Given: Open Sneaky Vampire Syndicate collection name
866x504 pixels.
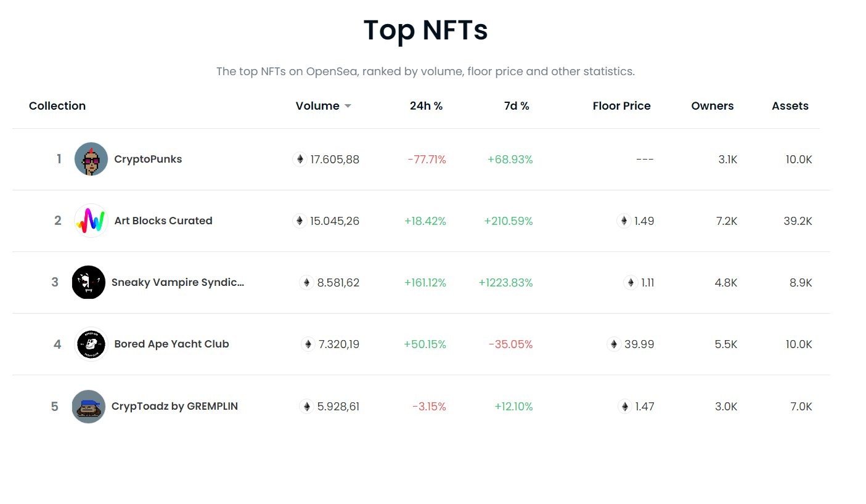Looking at the screenshot, I should [x=178, y=282].
